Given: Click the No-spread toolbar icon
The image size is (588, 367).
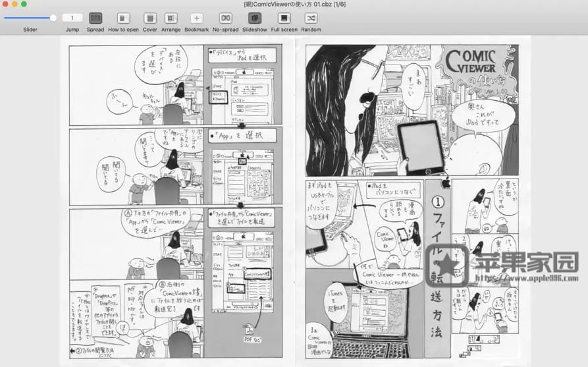Looking at the screenshot, I should point(225,18).
